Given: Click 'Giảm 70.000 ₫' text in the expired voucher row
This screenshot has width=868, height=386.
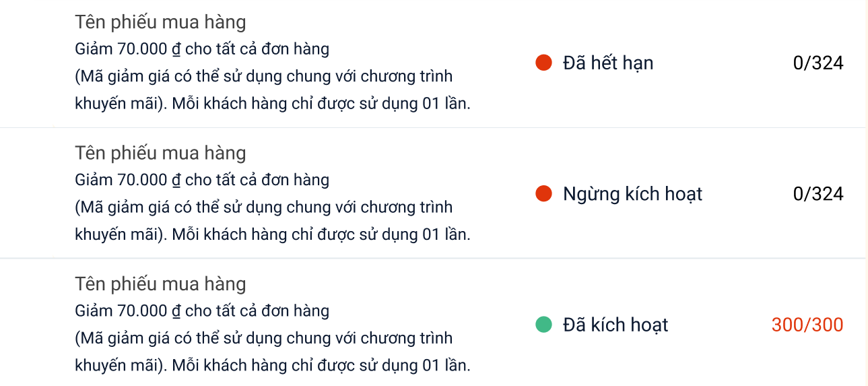Looking at the screenshot, I should tap(128, 49).
